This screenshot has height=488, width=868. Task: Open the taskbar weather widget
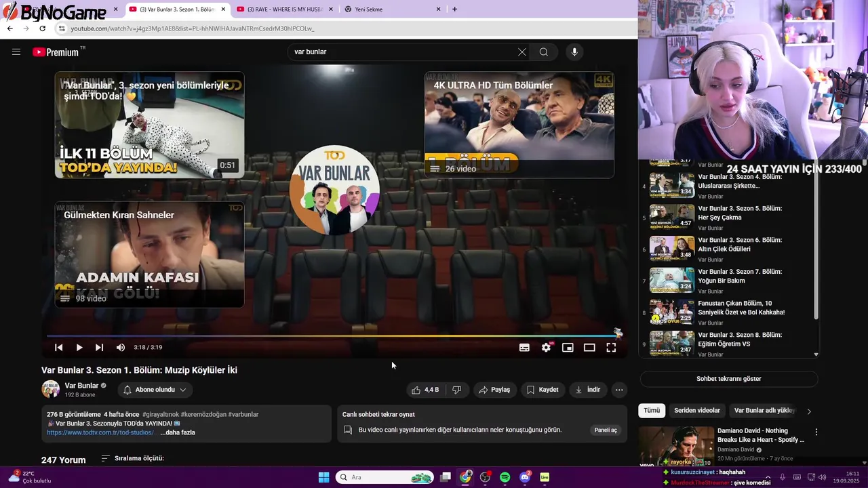(29, 477)
